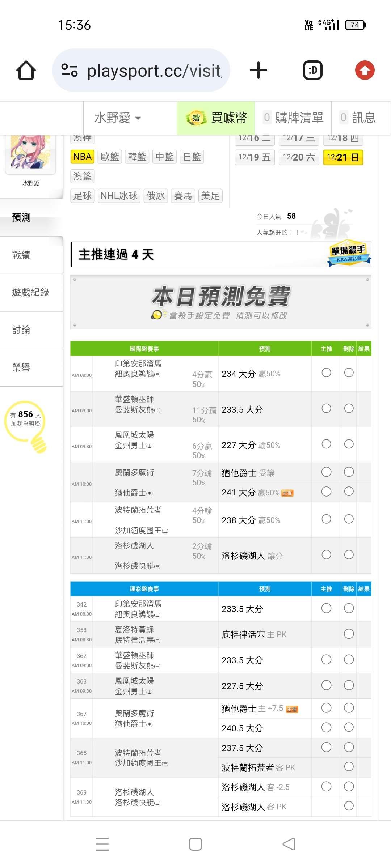391x868 pixels.
Task: Tap the Android home square button
Action: (195, 844)
